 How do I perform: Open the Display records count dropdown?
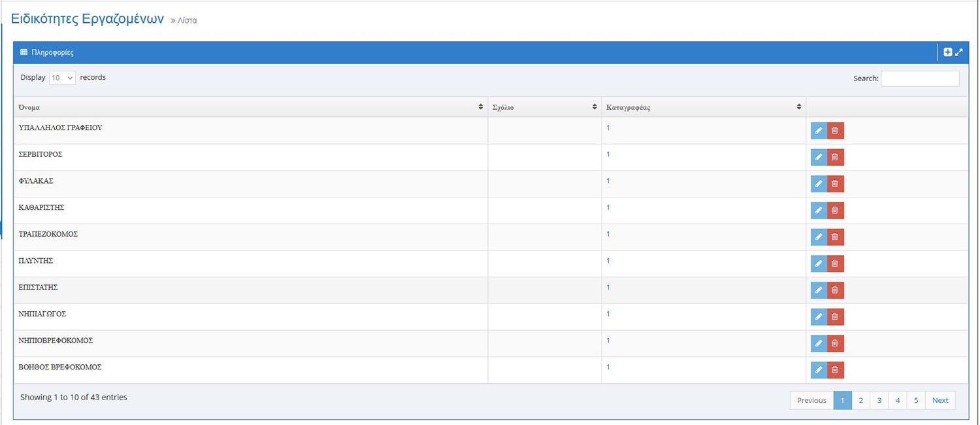(x=63, y=78)
